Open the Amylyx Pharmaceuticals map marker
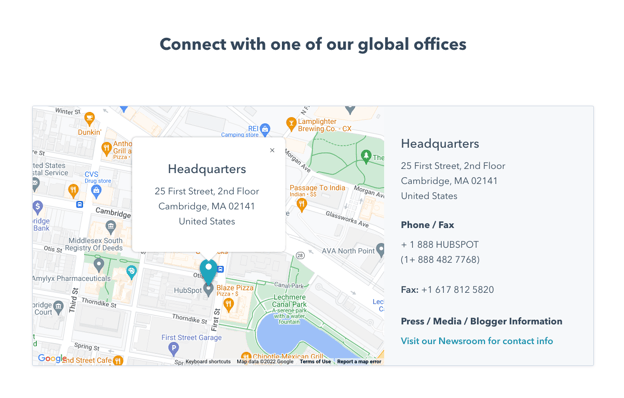Screen dimensions: 624x398 [x=99, y=265]
